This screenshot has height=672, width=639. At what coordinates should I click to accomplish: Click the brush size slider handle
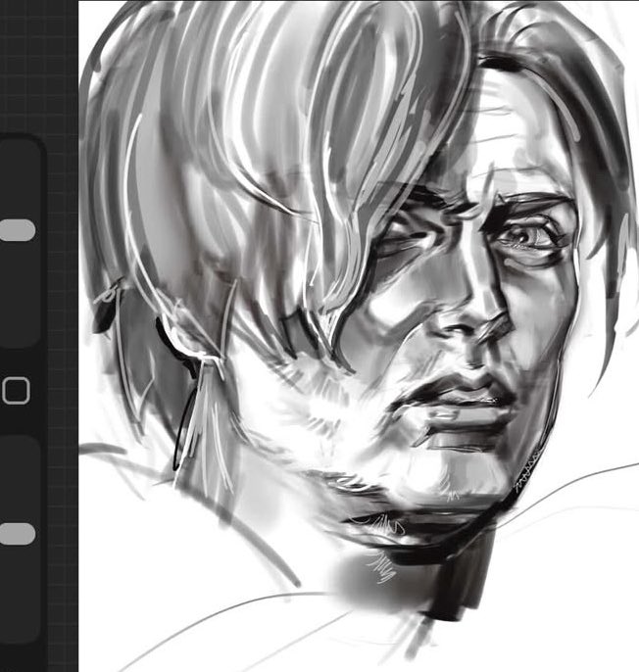pyautogui.click(x=17, y=230)
